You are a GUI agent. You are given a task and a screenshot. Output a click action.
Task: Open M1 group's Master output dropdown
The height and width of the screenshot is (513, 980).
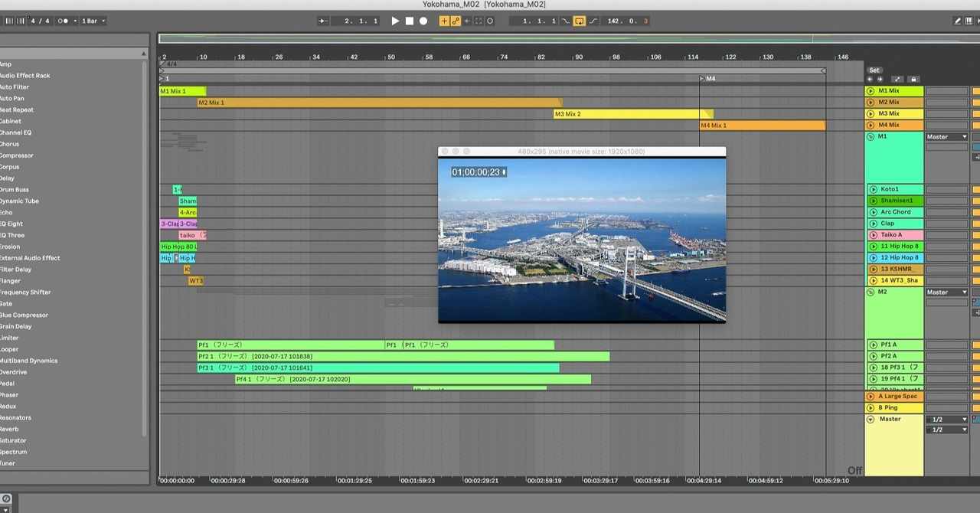(947, 137)
